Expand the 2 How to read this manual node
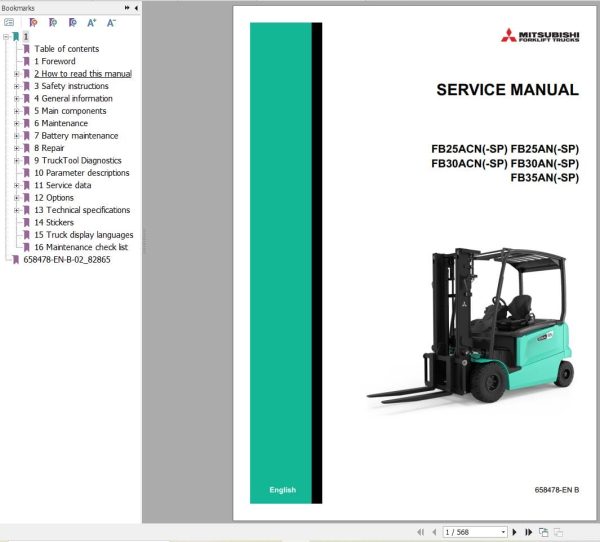 [x=16, y=74]
